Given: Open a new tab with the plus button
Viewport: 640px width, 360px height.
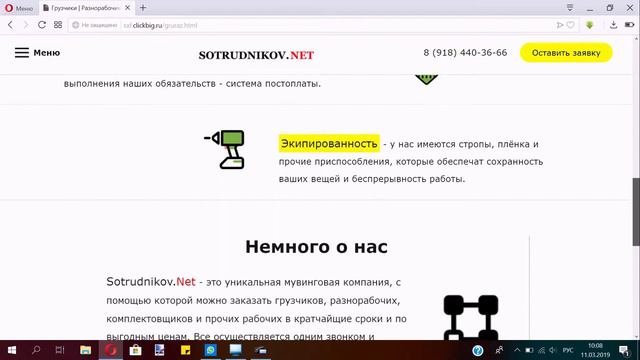Looking at the screenshot, I should coord(143,8).
